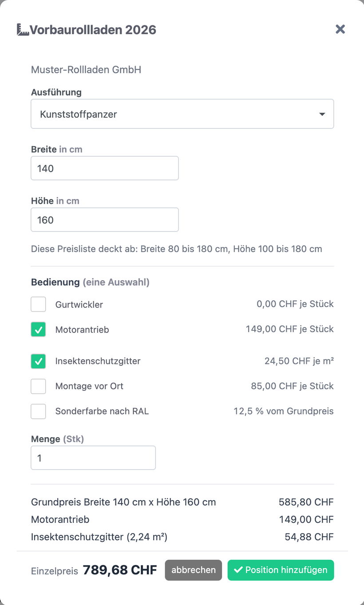The image size is (364, 605).
Task: Click the abbrechen button
Action: (x=194, y=570)
